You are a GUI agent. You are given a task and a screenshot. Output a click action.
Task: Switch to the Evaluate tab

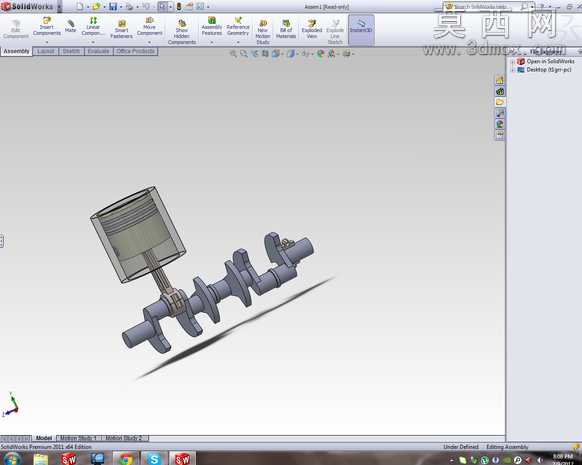pos(98,51)
